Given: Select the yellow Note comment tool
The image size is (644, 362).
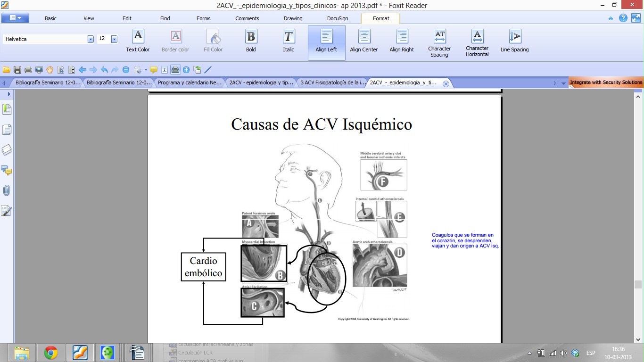Looking at the screenshot, I should pos(154,70).
